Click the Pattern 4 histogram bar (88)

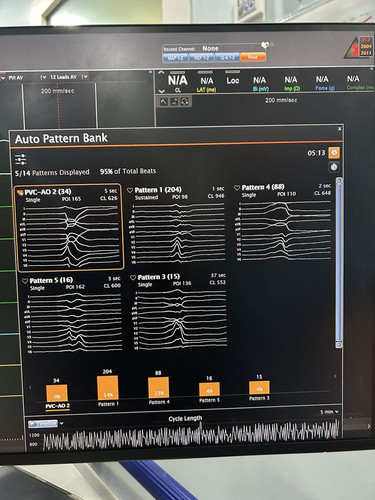click(158, 388)
